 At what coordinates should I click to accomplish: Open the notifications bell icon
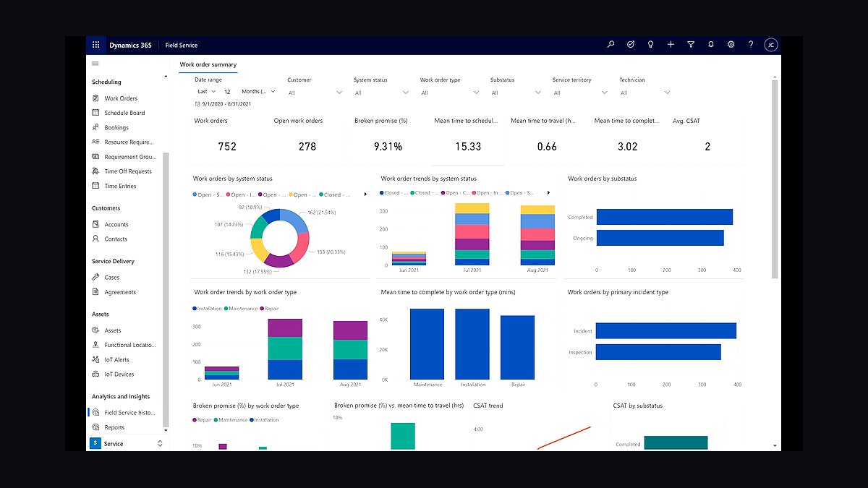[711, 45]
